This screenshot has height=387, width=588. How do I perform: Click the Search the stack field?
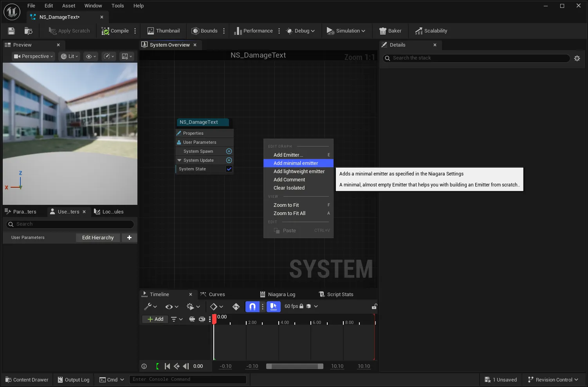(476, 58)
